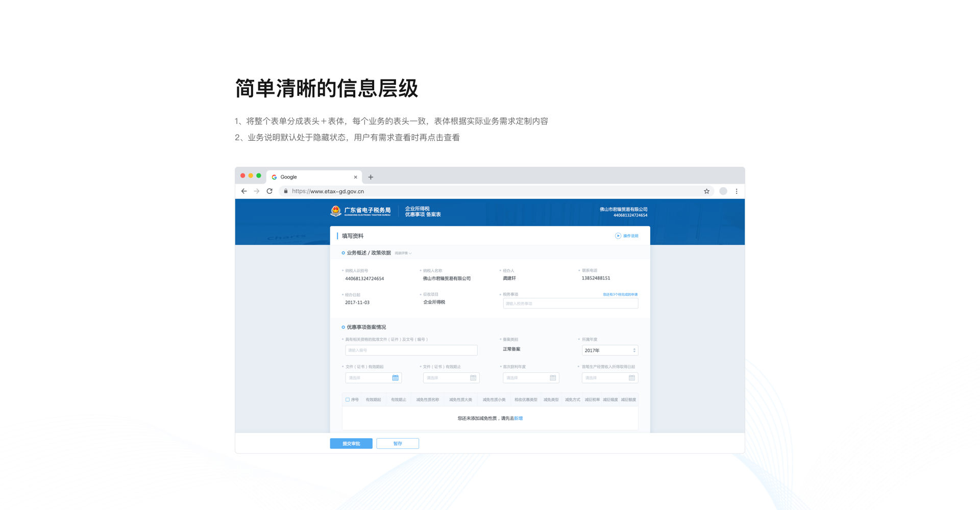Open calendar for 文件有效期起
This screenshot has height=510, width=980.
(395, 378)
